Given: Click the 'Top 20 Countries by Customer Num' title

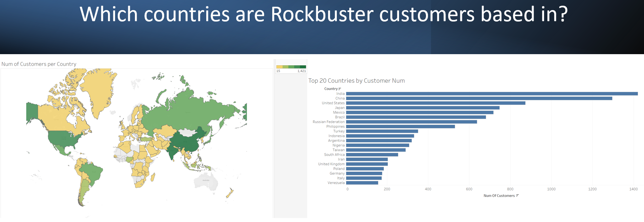Looking at the screenshot, I should 357,81.
